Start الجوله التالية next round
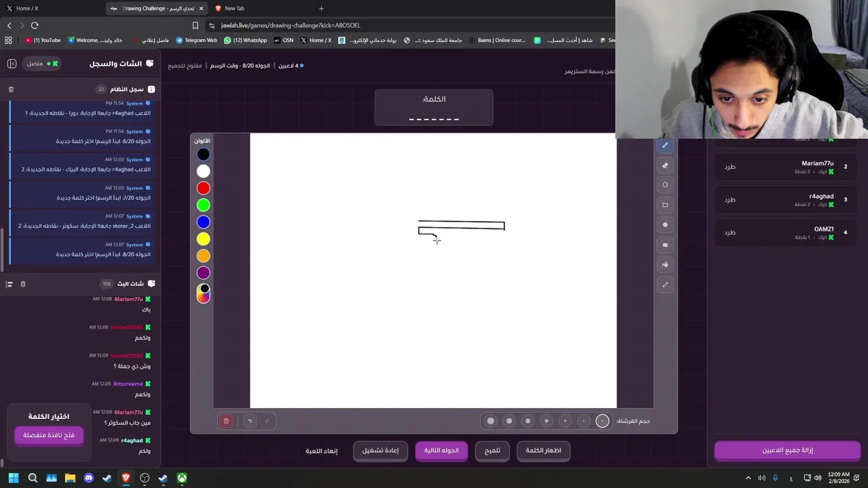868x488 pixels. point(441,451)
